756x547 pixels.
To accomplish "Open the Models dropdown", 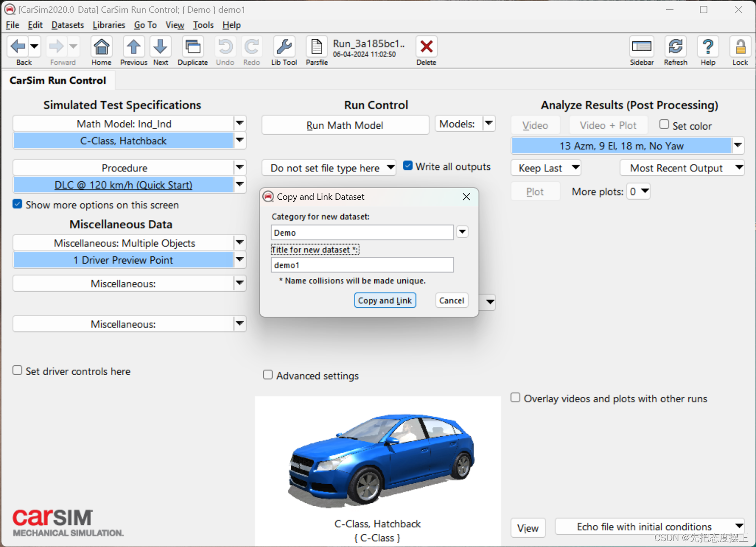I will (489, 124).
